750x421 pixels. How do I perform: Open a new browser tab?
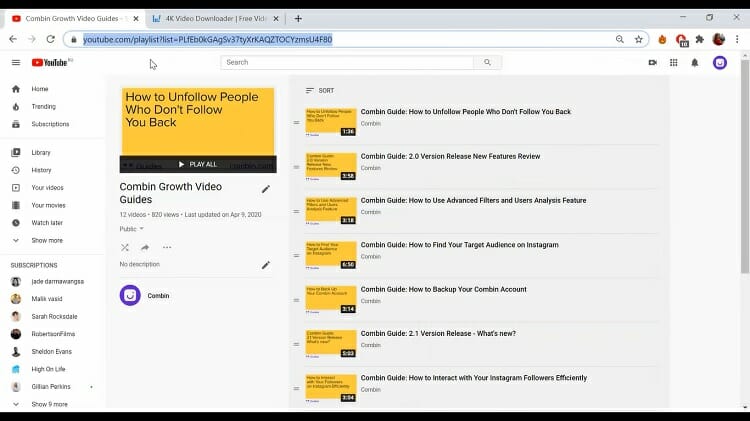[x=298, y=19]
